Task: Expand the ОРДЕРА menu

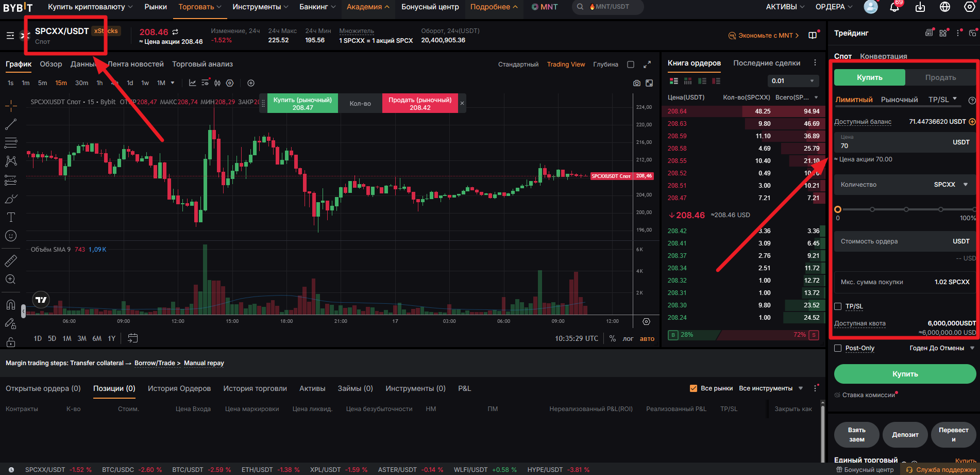Action: point(834,7)
